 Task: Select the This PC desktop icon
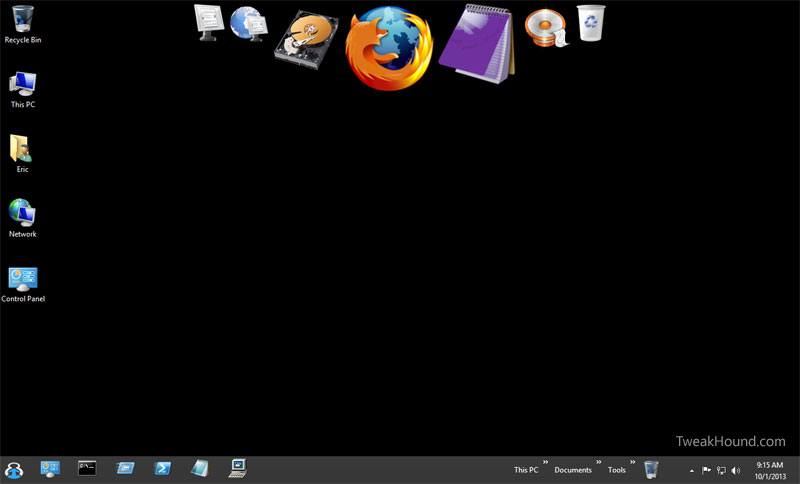tap(22, 89)
